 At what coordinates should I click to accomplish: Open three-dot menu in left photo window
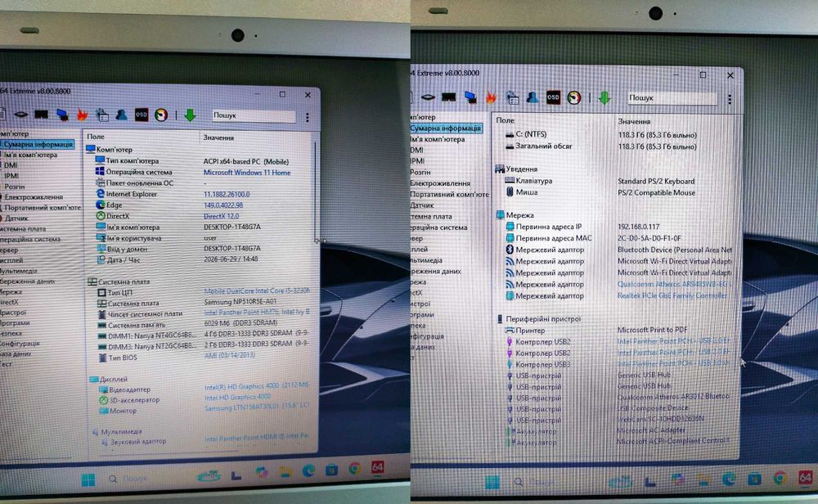tap(308, 117)
